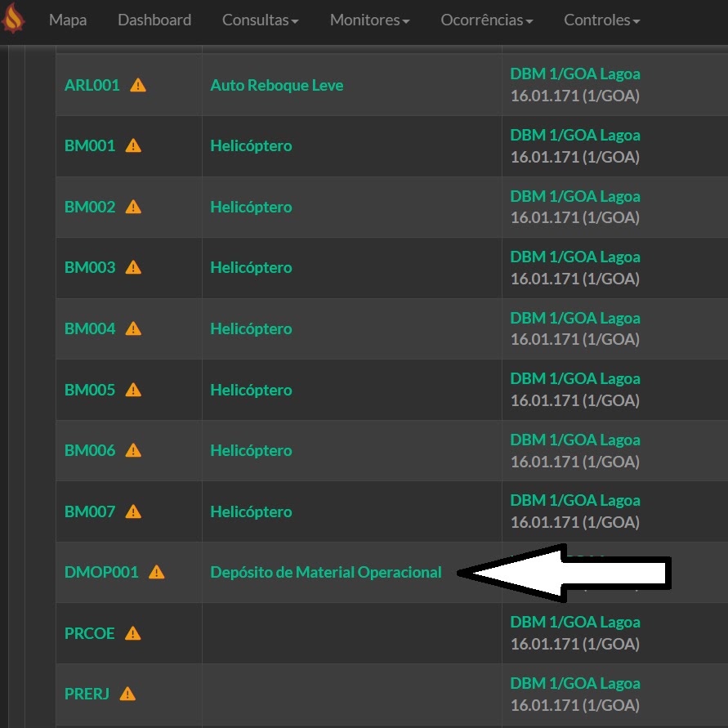Open DBM 1/GOA Lagoa in PRERJ row
This screenshot has height=728, width=728.
click(x=574, y=683)
